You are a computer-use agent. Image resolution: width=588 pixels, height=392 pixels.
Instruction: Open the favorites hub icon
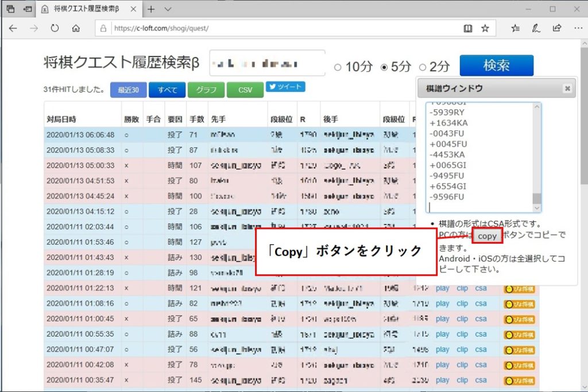516,28
